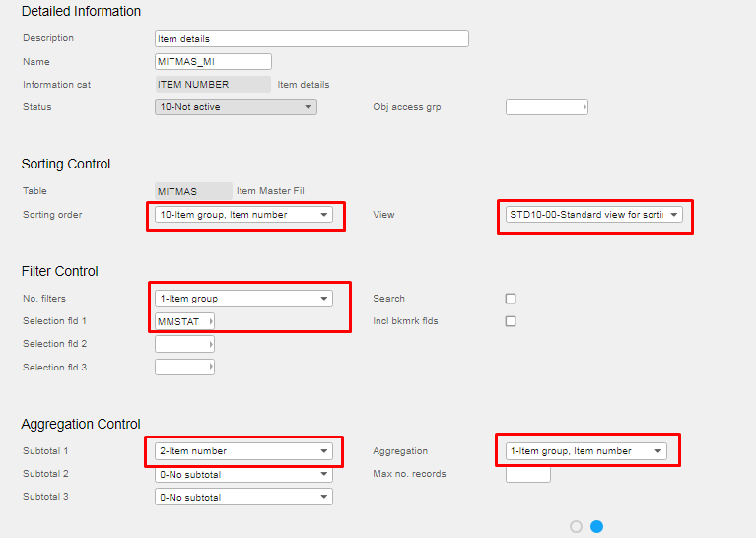Click the empty Selection fld 3 field
This screenshot has height=538, width=756.
184,368
